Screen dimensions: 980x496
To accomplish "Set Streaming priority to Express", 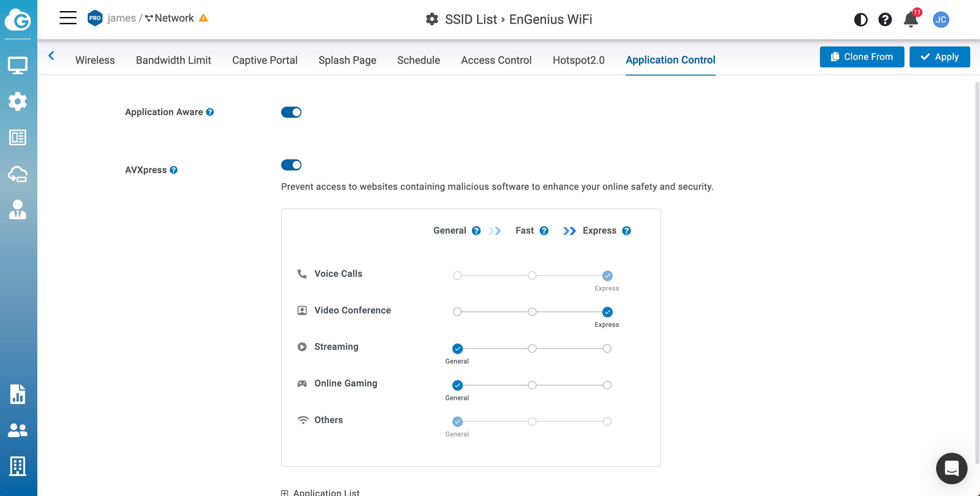I will point(607,348).
